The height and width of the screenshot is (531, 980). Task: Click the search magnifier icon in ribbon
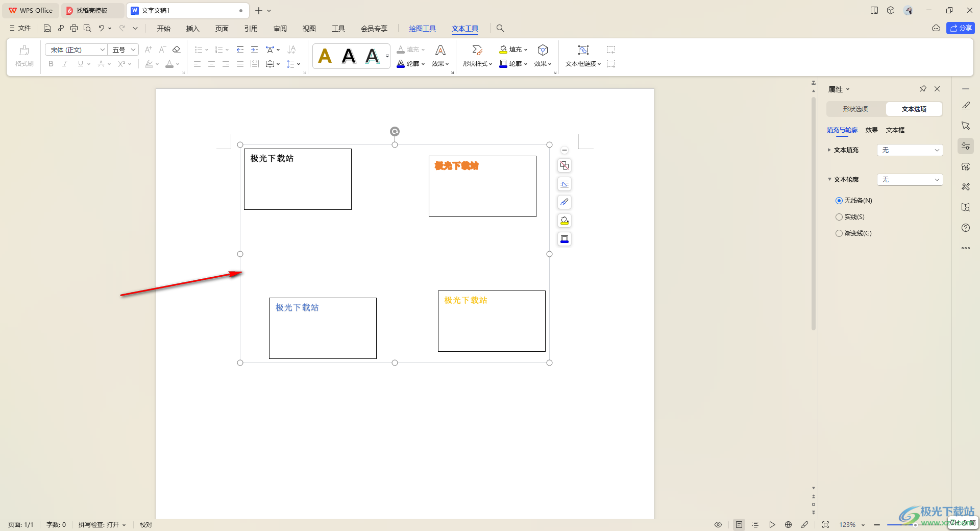(500, 28)
